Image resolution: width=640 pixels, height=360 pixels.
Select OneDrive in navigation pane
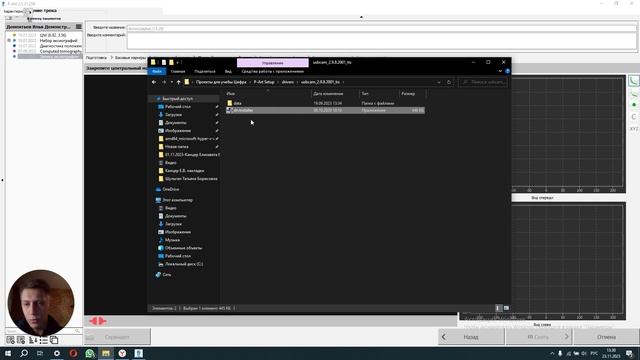171,189
